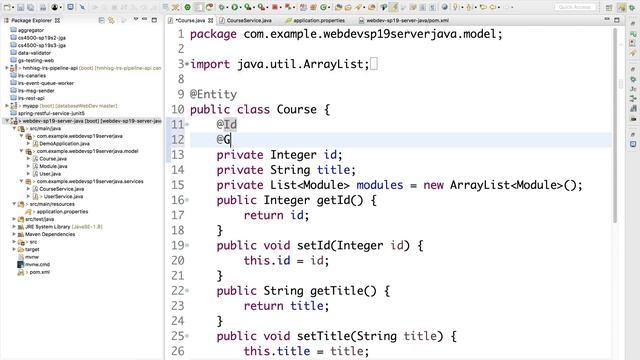Collapse getId method at line 16
The image size is (640, 360).
click(x=187, y=200)
